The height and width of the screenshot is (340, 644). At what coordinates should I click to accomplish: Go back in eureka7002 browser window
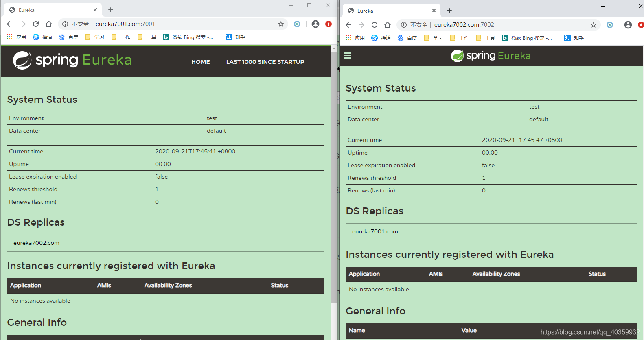pyautogui.click(x=348, y=25)
